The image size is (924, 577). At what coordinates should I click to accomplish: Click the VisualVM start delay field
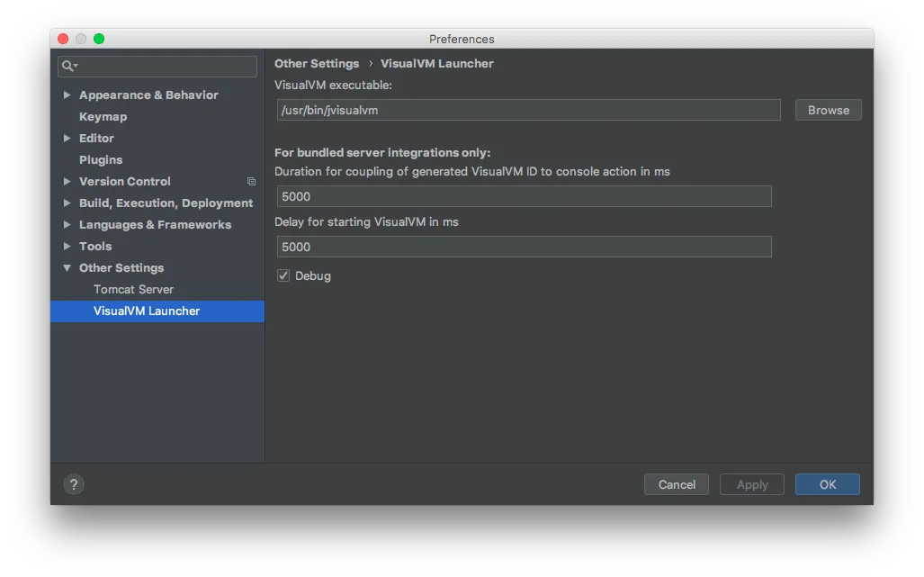click(x=524, y=247)
